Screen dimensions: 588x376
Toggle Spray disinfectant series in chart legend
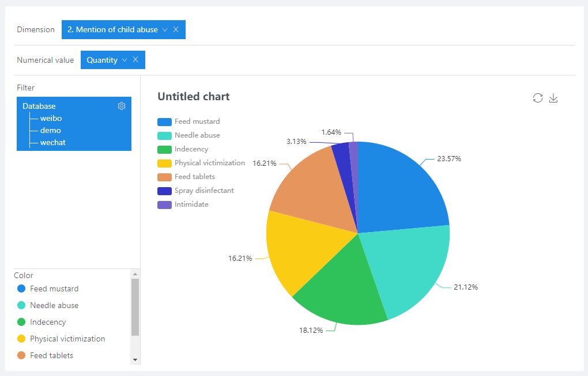(196, 191)
